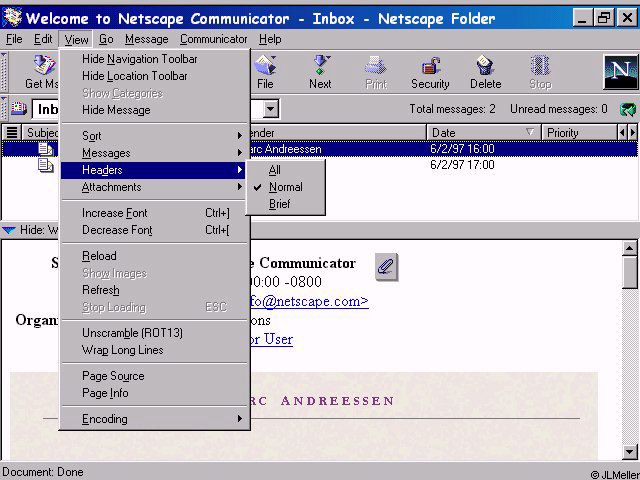This screenshot has height=480, width=640.
Task: Toggle Unscramble (ROT13)
Action: (155, 333)
